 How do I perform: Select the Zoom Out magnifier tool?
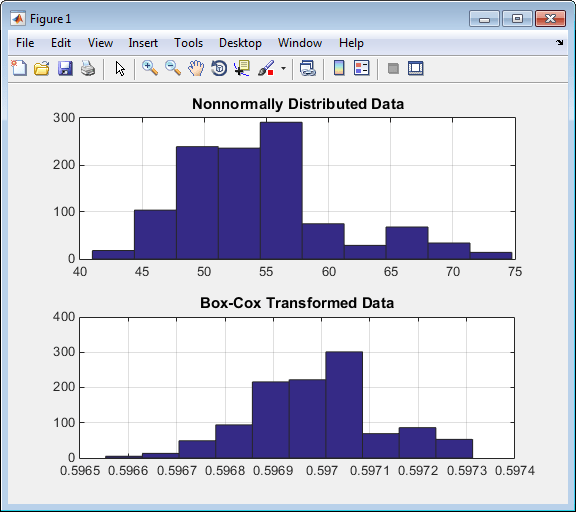tap(173, 68)
